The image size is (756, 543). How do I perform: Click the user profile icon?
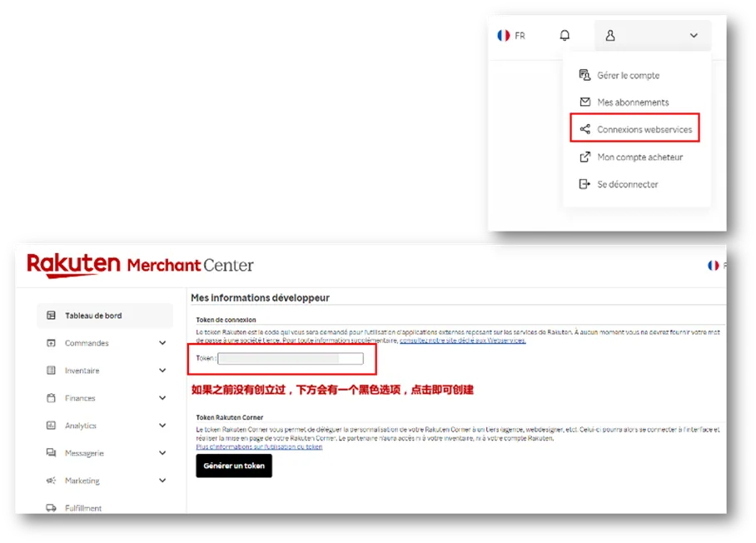[610, 35]
